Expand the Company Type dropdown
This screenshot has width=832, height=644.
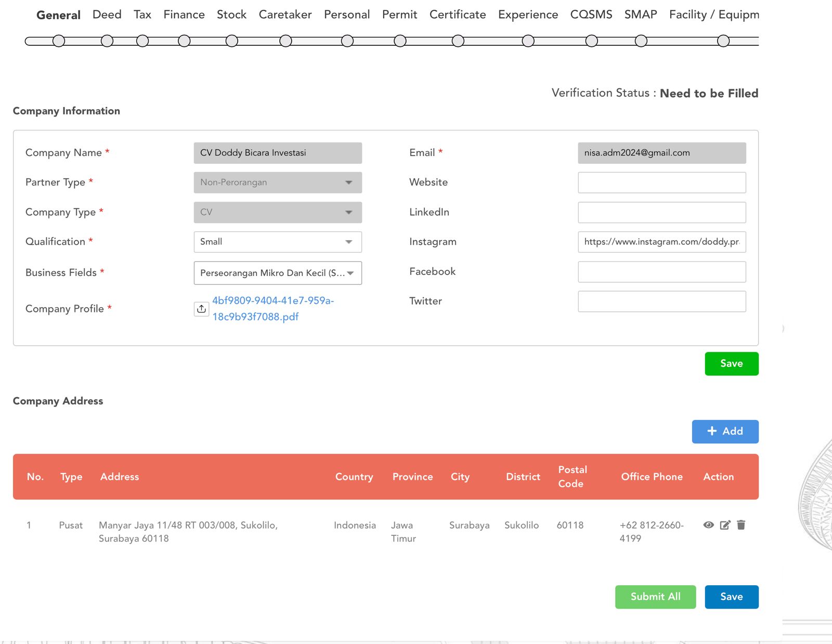278,212
